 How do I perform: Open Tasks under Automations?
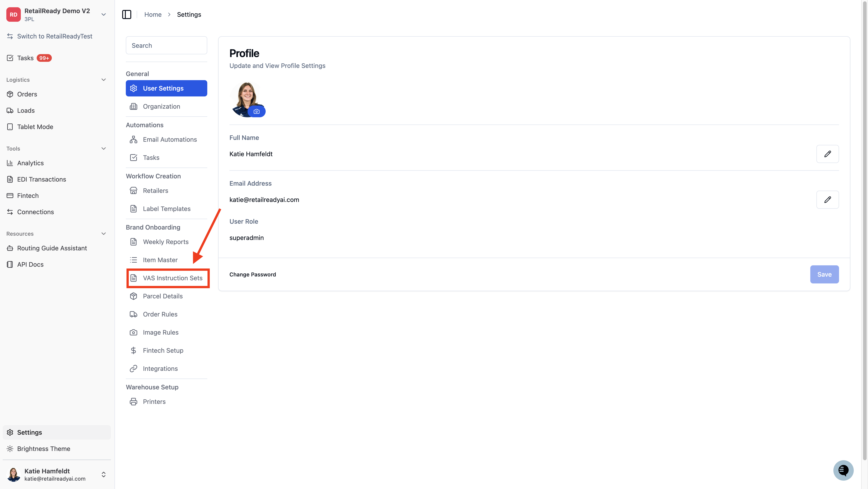tap(167, 158)
